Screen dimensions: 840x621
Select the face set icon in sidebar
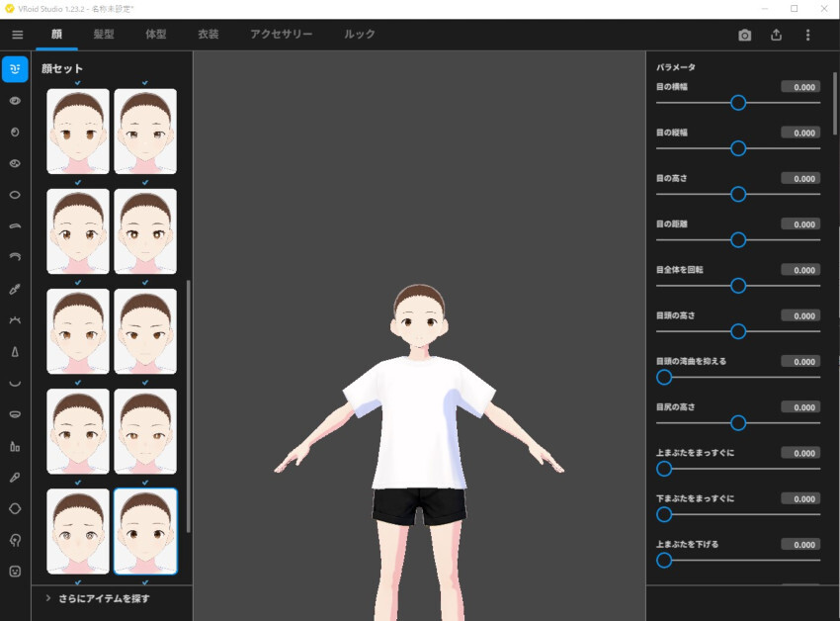(15, 69)
